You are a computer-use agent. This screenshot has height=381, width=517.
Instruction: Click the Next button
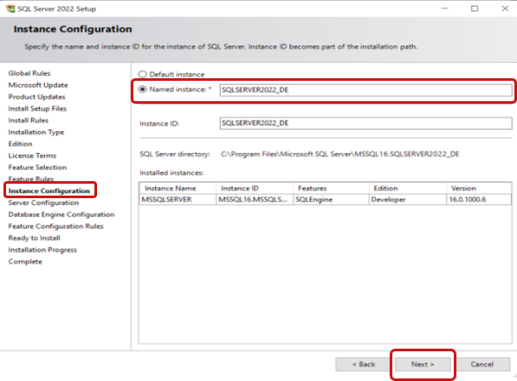[x=422, y=364]
